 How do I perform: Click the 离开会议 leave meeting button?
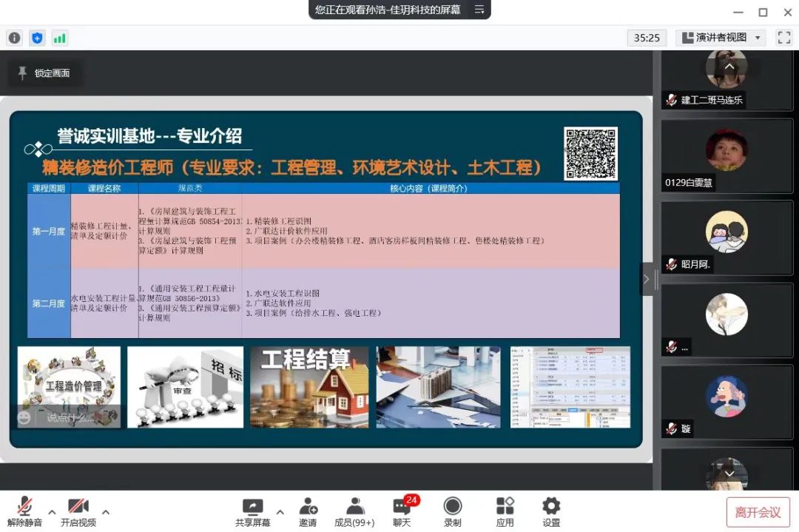(x=758, y=512)
